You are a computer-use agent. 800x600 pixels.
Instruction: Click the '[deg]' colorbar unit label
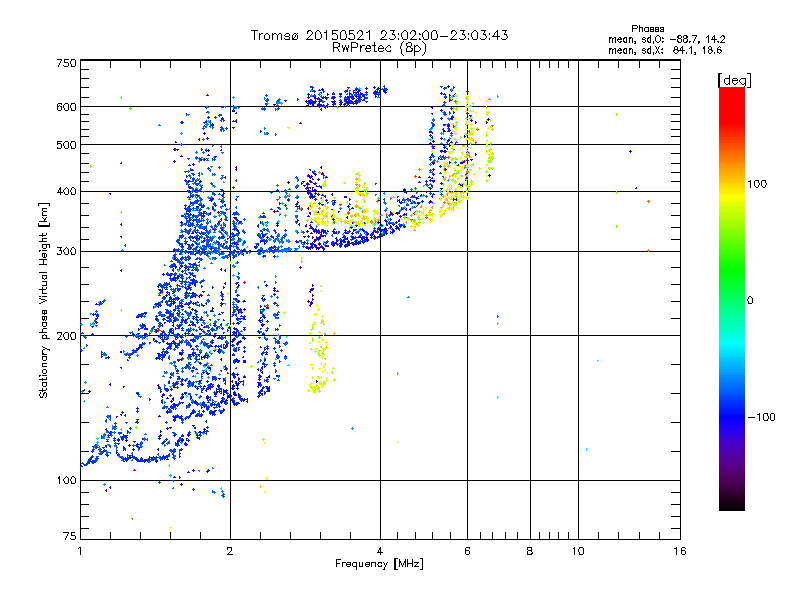[x=734, y=80]
